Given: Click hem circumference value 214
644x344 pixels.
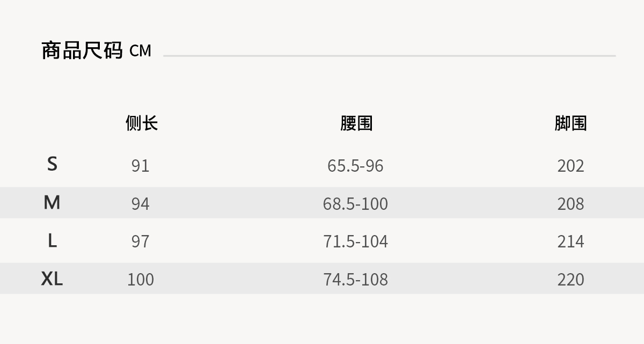Looking at the screenshot, I should click(570, 241).
